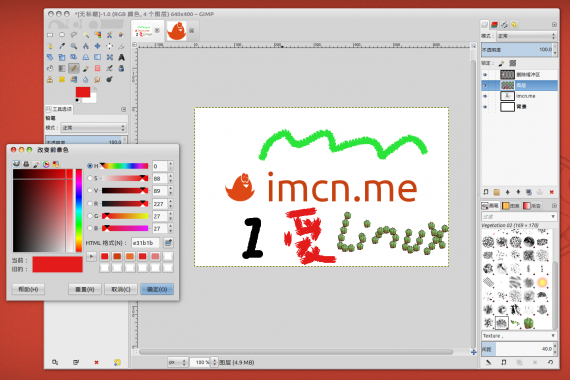
Task: Expand the color history arrow button
Action: click(91, 256)
